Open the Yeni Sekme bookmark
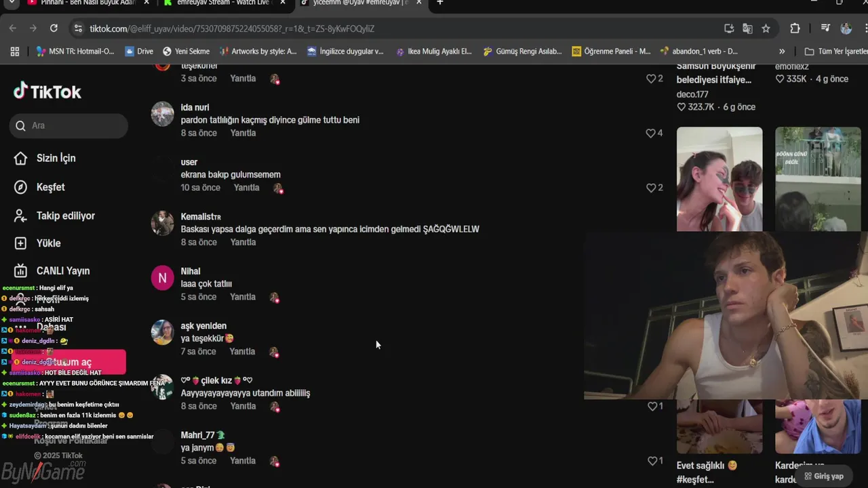 point(186,52)
